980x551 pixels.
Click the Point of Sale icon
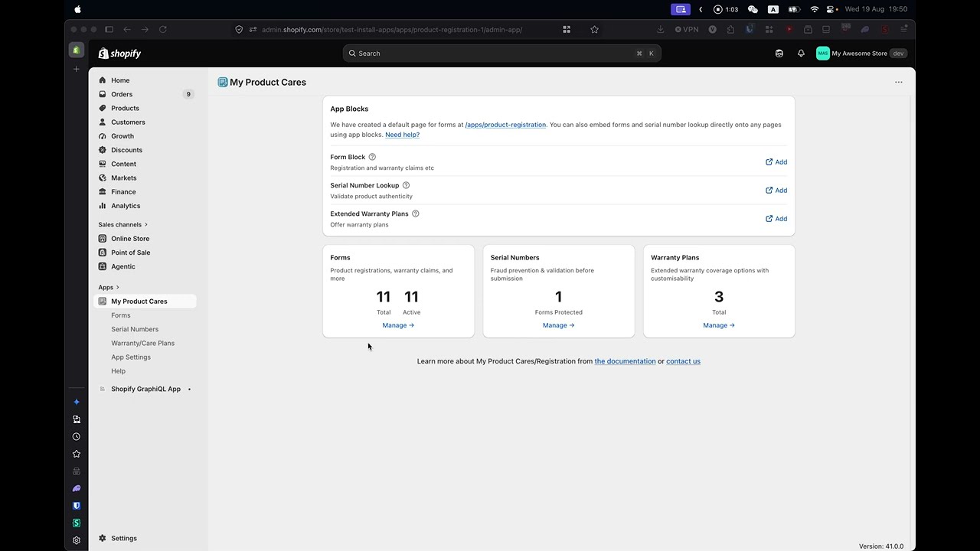pos(103,253)
